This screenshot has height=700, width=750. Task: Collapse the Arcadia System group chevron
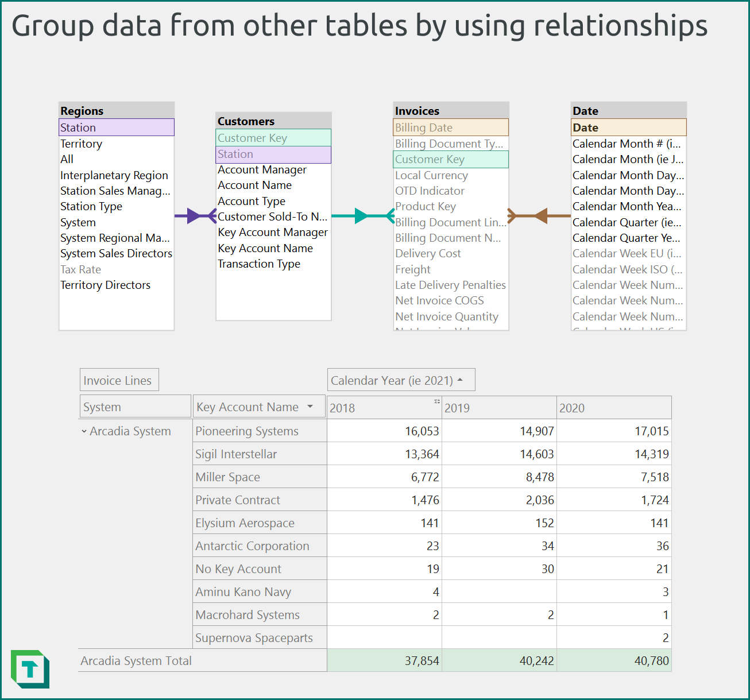(84, 431)
